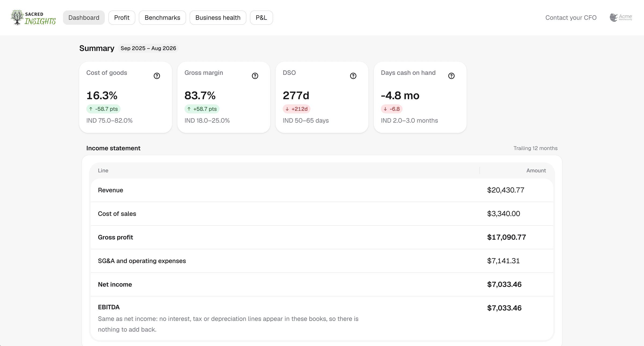Click the Gross margin card title

(x=204, y=73)
